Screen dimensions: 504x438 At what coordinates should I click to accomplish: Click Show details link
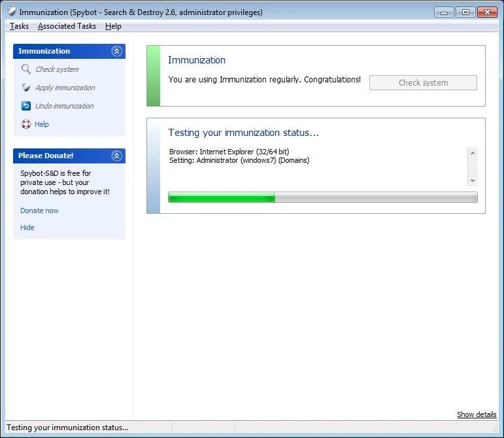pos(477,414)
